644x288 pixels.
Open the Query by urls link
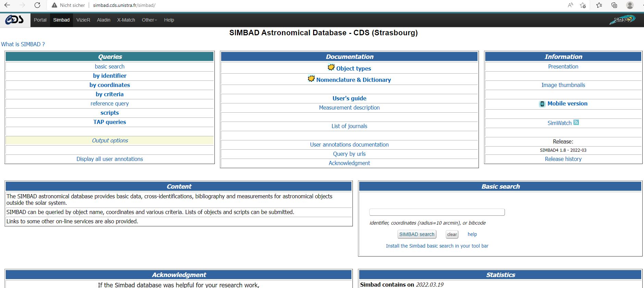349,154
